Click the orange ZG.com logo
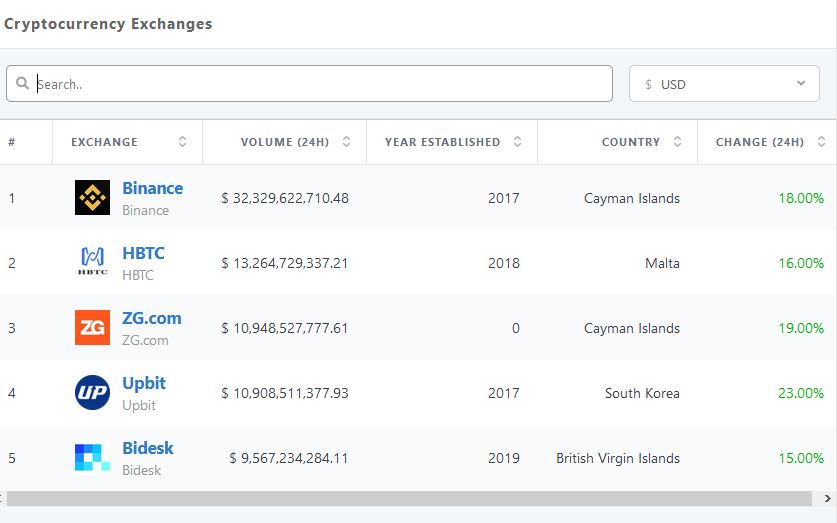The width and height of the screenshot is (837, 523). coord(92,327)
